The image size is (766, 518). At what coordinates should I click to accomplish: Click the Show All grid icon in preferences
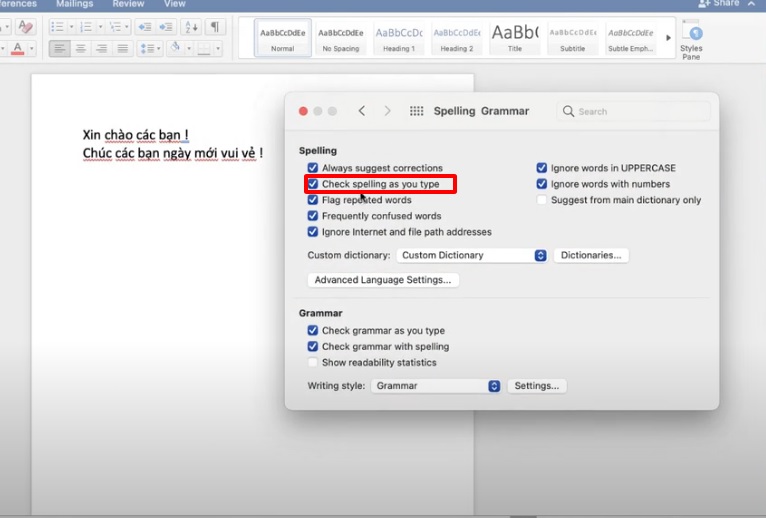point(417,111)
